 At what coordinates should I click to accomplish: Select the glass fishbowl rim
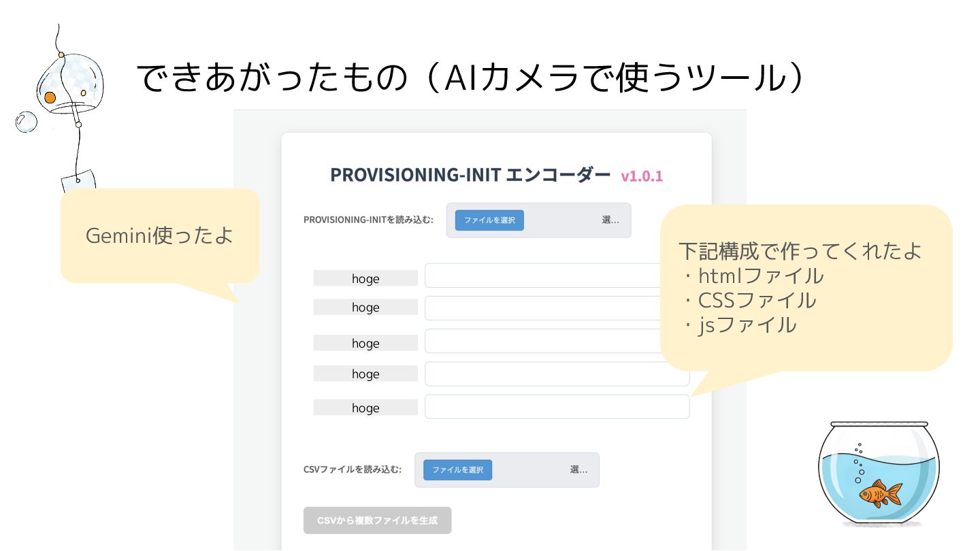click(x=879, y=424)
